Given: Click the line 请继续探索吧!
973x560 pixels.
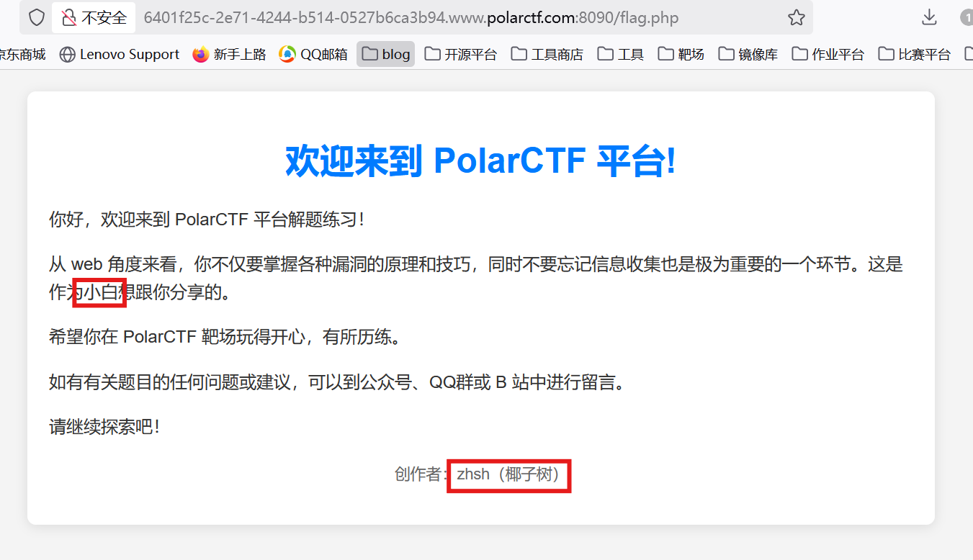Looking at the screenshot, I should [104, 426].
